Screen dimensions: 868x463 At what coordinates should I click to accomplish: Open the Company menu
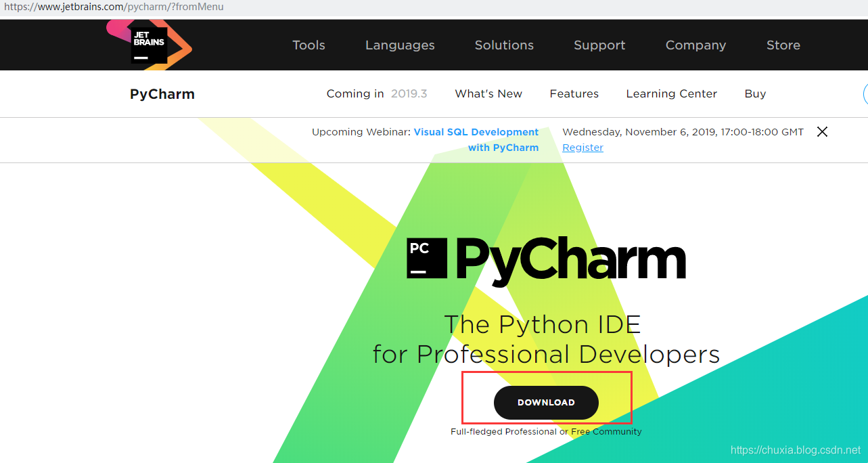695,45
